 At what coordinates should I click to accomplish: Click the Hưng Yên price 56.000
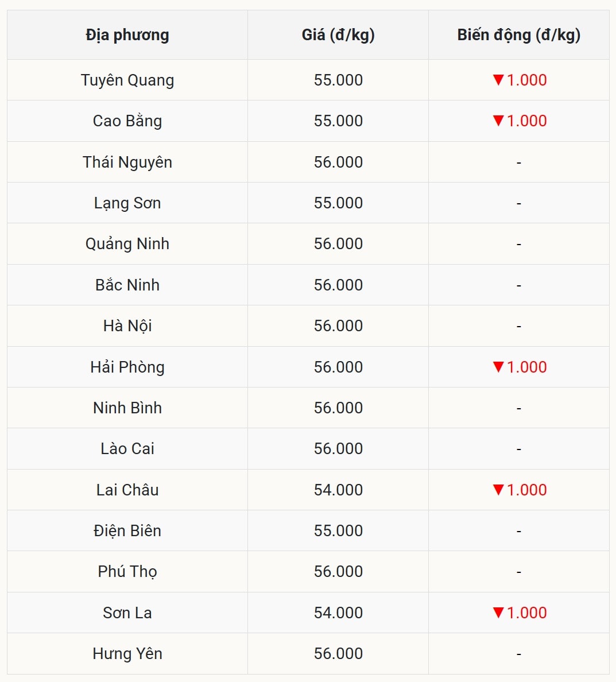pos(338,653)
